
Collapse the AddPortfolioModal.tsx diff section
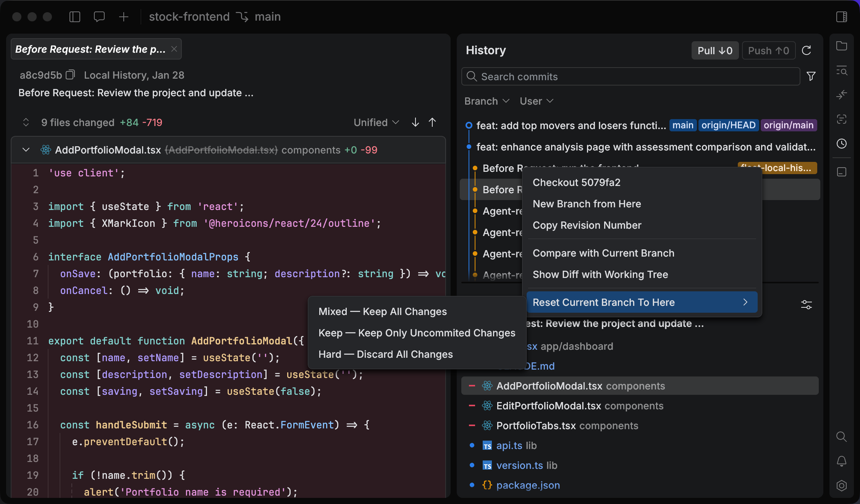[x=26, y=150]
